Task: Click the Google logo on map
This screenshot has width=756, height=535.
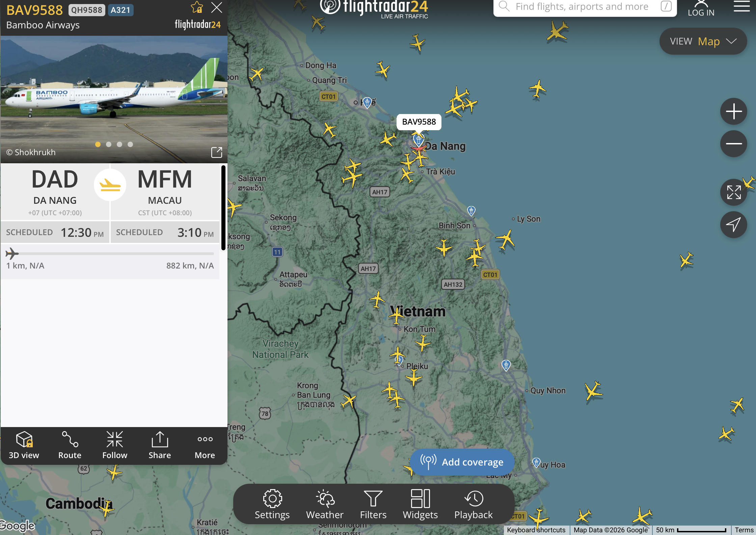Action: tap(18, 526)
